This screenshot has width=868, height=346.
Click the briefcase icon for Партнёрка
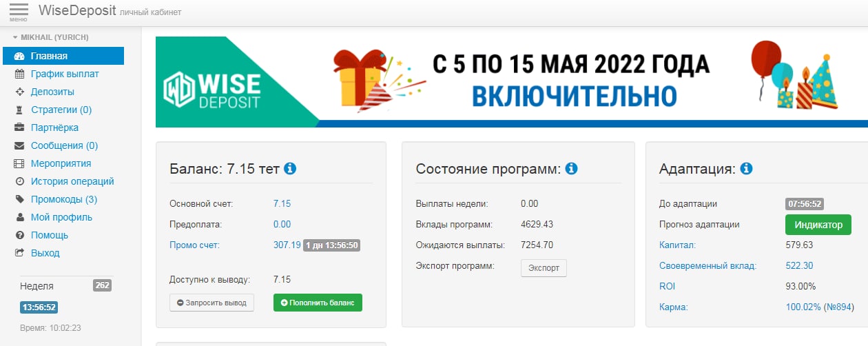point(19,128)
